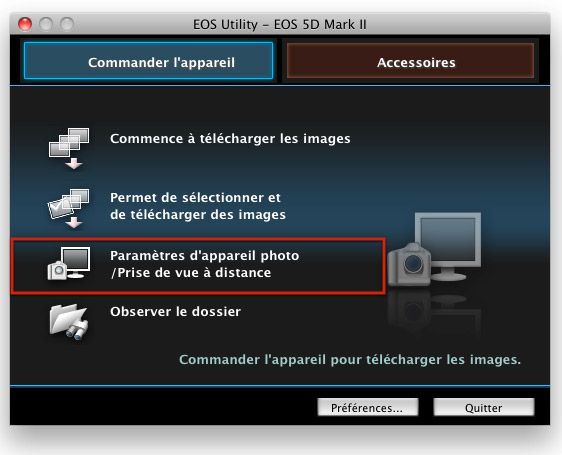Click the third gray title-bar zoom button
The width and height of the screenshot is (562, 455).
67,24
